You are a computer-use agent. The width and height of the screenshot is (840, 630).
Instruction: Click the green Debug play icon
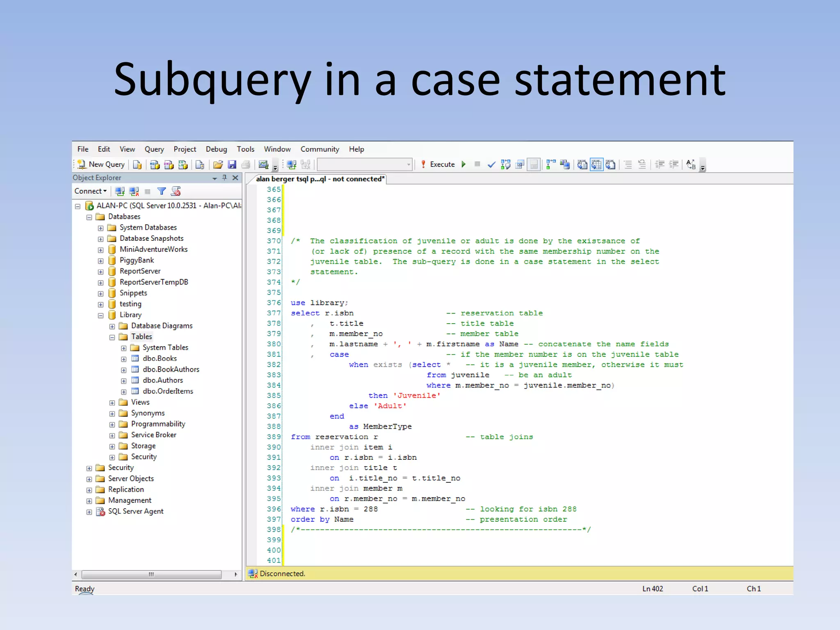tap(463, 164)
